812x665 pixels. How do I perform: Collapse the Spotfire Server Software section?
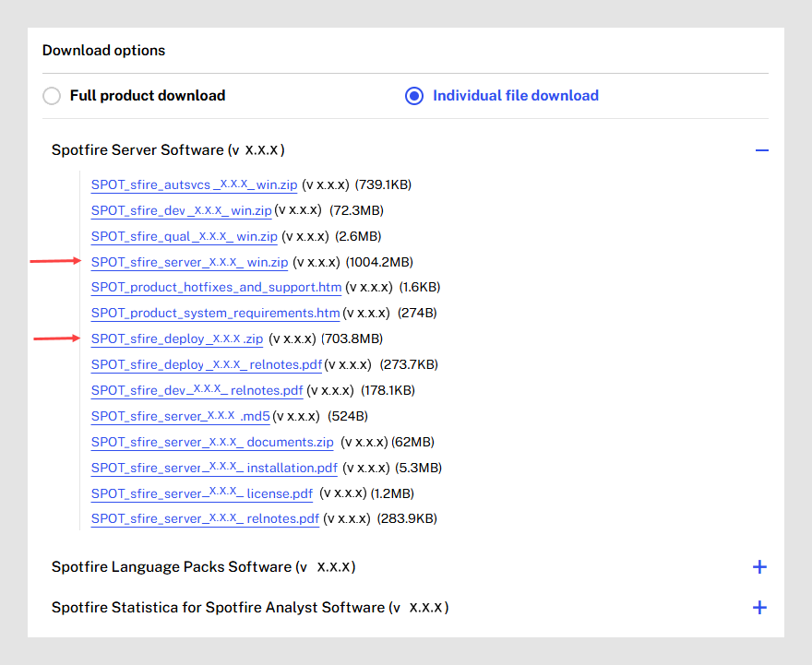tap(762, 150)
